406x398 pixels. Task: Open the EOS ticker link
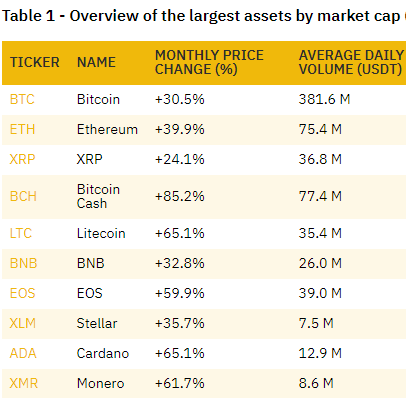[x=22, y=293]
